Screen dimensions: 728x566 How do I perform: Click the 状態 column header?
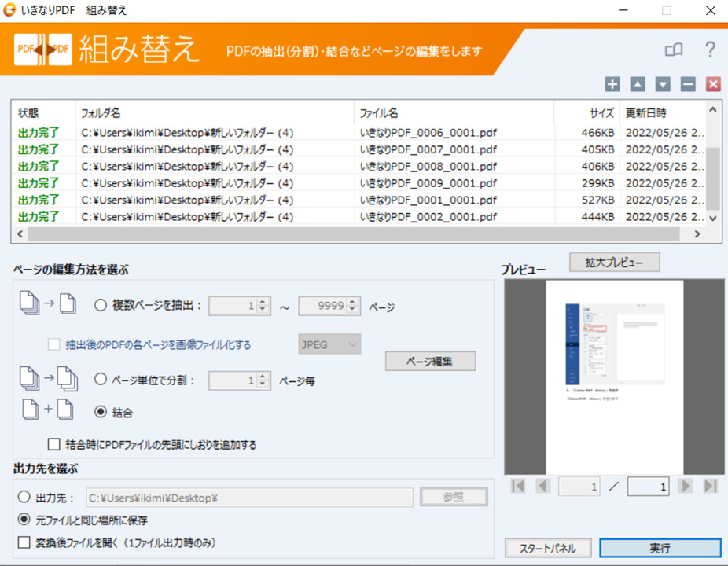point(44,113)
